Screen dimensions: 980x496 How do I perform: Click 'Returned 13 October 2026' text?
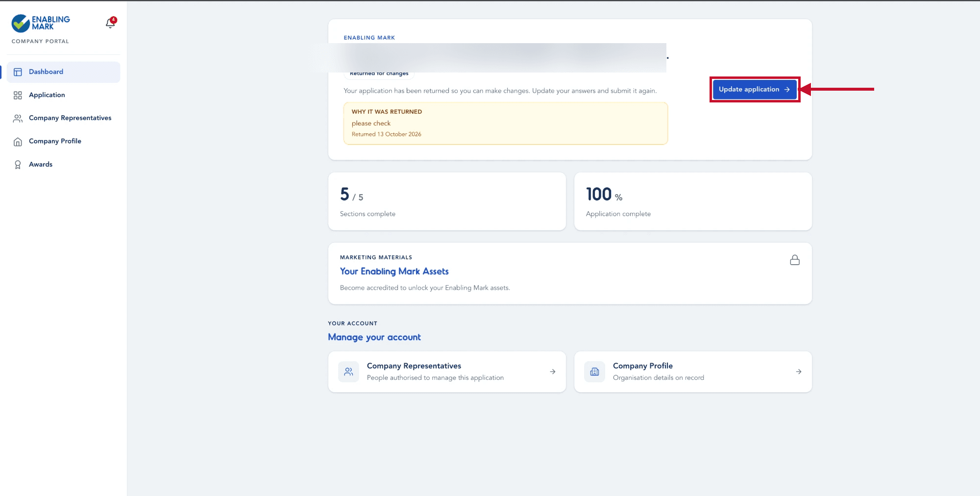point(386,134)
